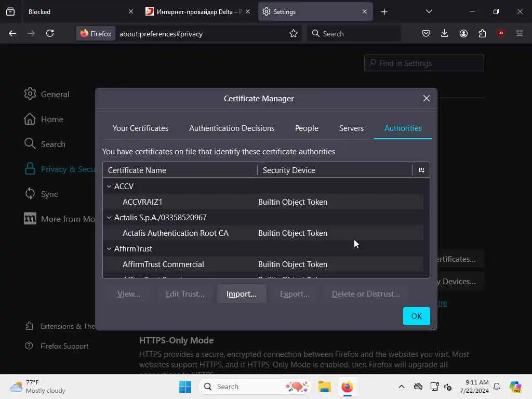Open the Save to Pocket icon
The width and height of the screenshot is (532, 399).
point(426,33)
